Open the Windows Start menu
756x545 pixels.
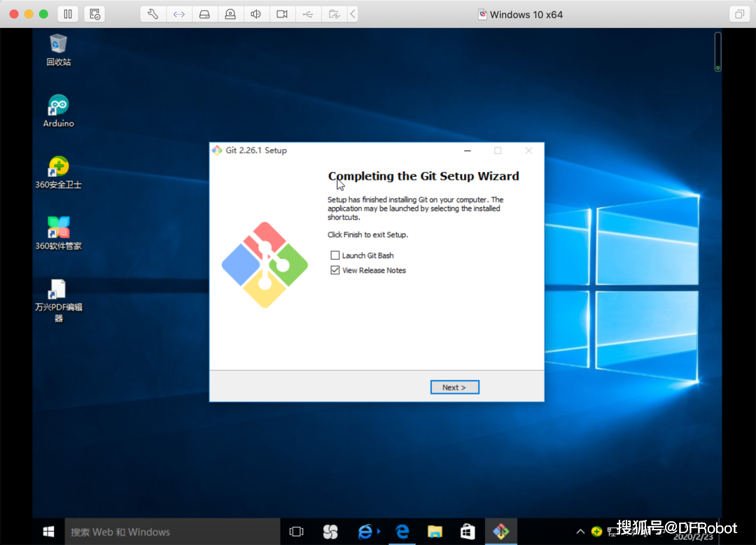(x=48, y=532)
